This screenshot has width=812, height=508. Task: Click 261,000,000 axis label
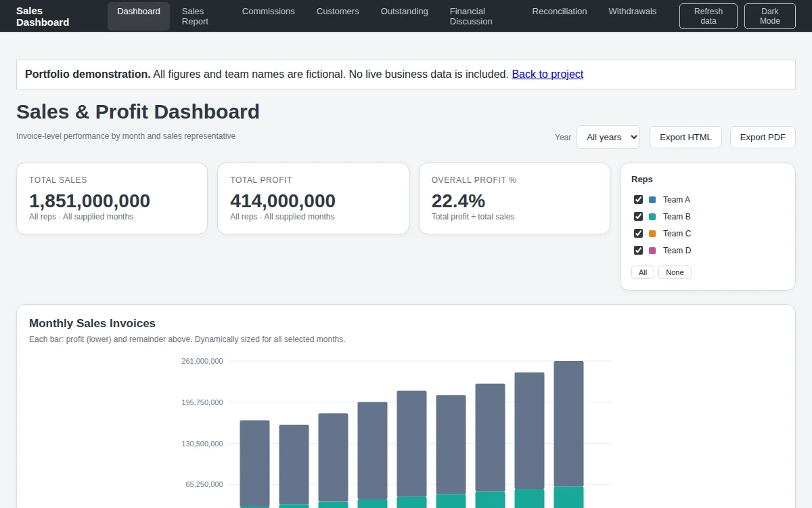202,361
